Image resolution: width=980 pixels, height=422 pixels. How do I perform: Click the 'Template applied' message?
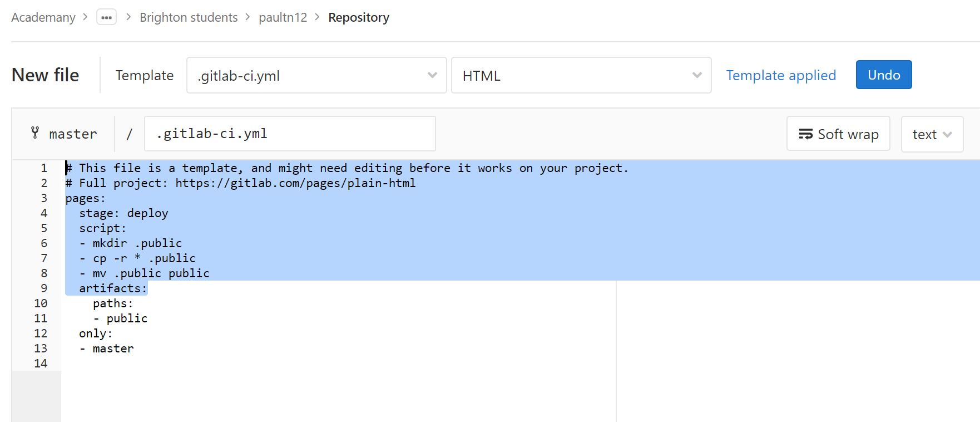[x=780, y=75]
